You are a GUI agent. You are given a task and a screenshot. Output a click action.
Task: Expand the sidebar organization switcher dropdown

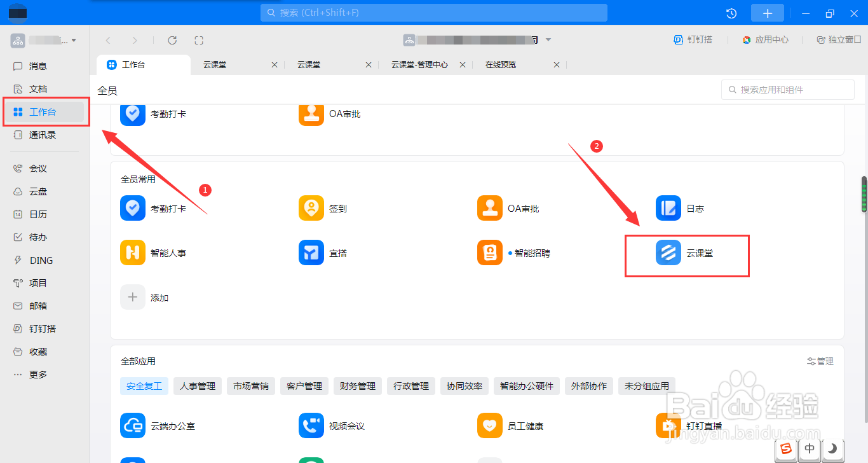(x=74, y=41)
